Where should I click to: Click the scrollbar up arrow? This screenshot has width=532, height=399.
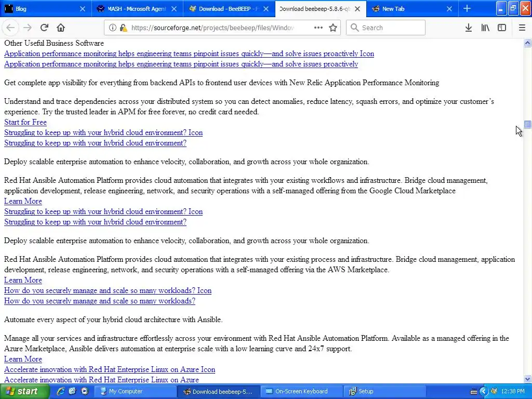527,43
